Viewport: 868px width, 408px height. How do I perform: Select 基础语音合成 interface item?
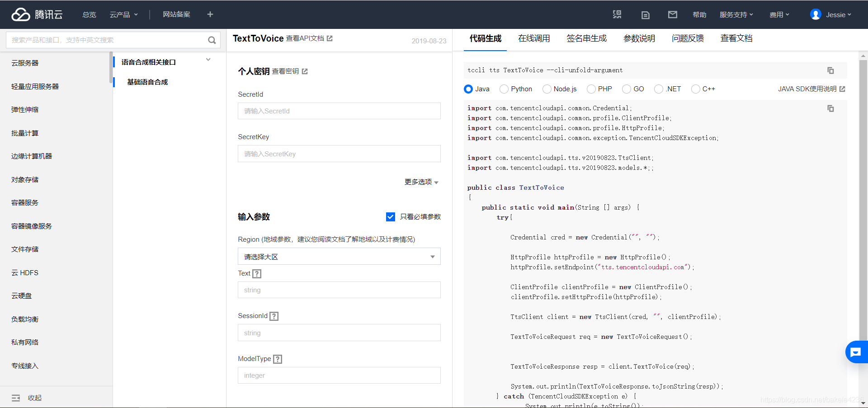click(x=147, y=82)
